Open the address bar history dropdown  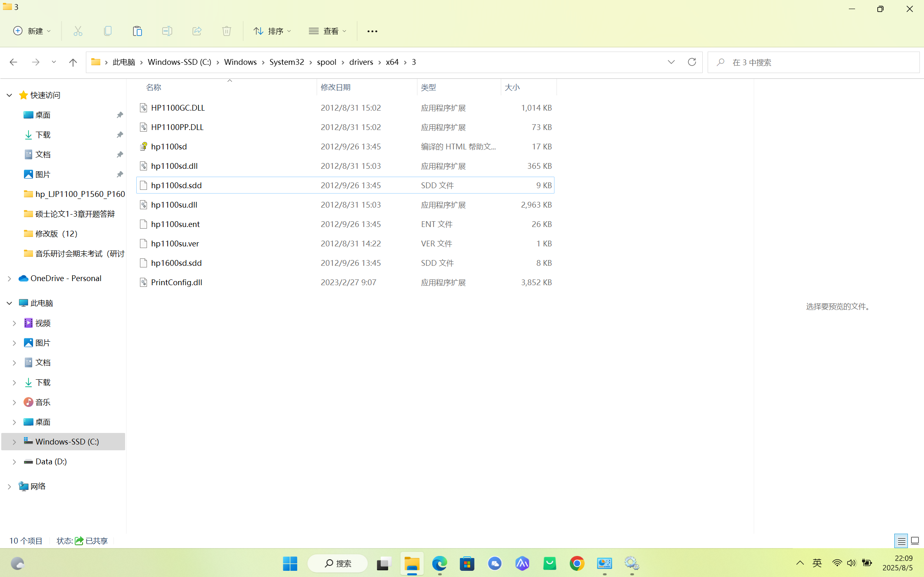[x=671, y=62]
